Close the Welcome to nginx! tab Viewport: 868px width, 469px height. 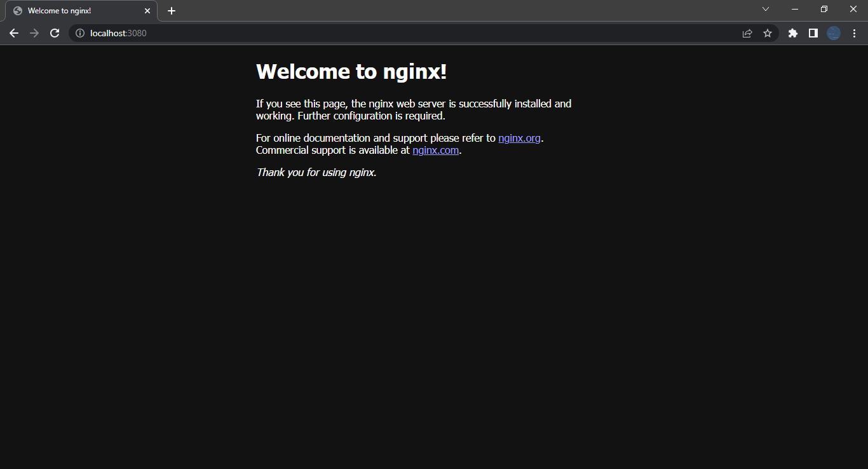pos(147,11)
